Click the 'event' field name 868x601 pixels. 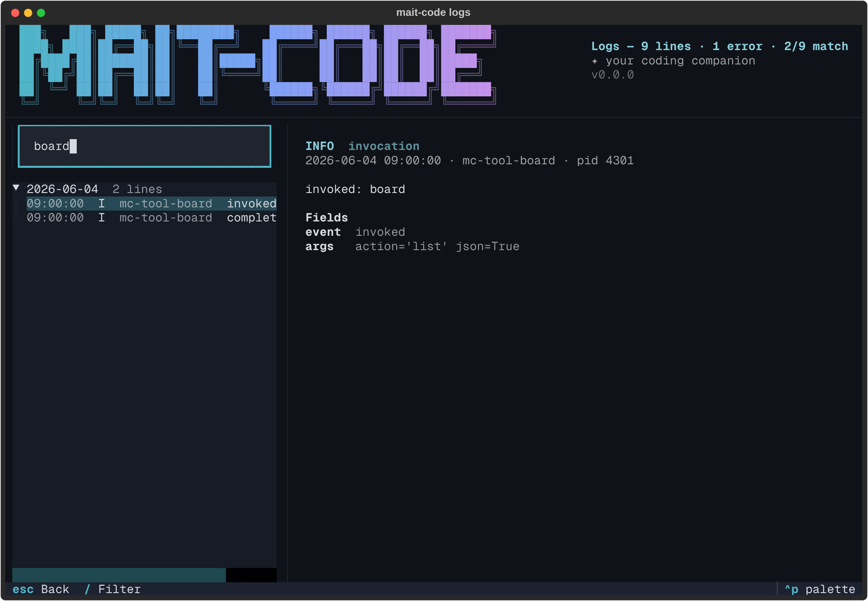pos(323,232)
